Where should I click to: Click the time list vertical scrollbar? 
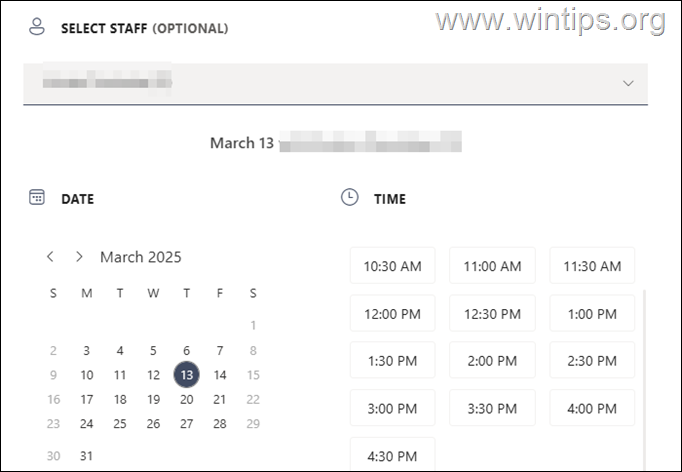coord(643,380)
